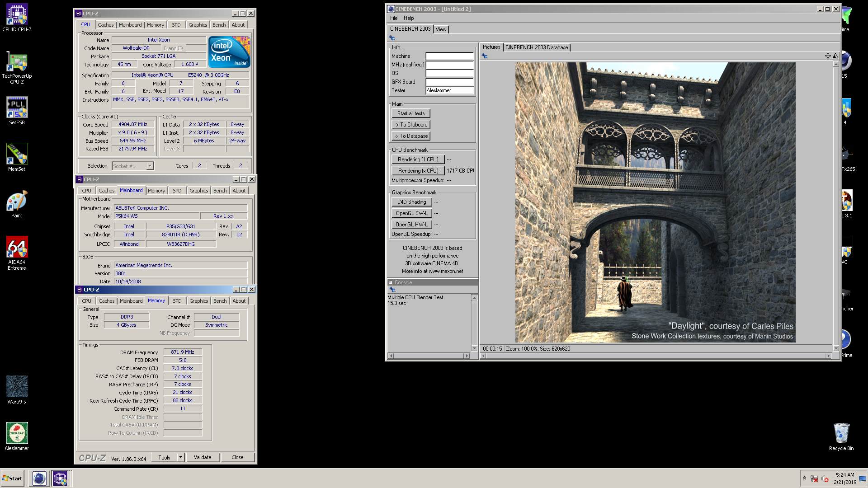Click the Machine input field
Image resolution: width=868 pixels, height=488 pixels.
pos(449,56)
